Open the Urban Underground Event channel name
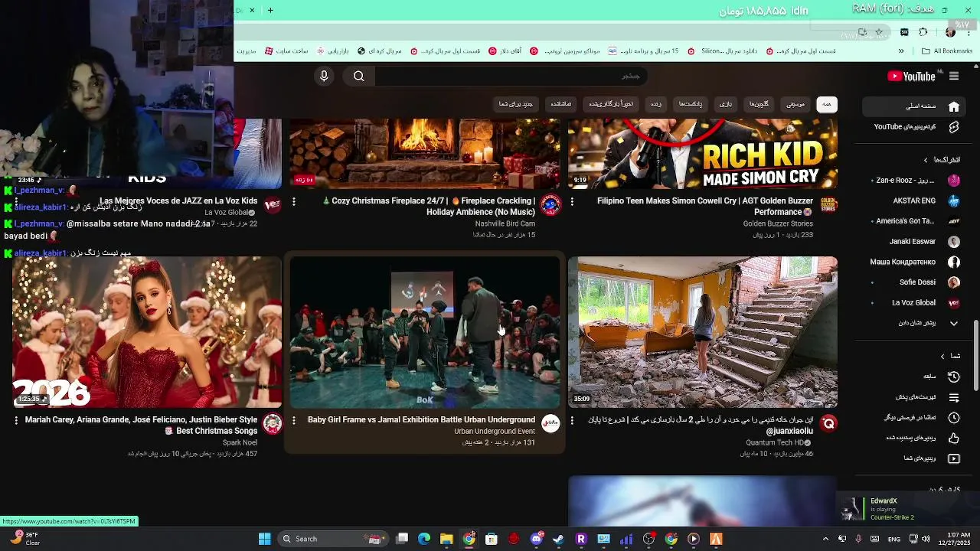The height and width of the screenshot is (551, 980). point(495,432)
